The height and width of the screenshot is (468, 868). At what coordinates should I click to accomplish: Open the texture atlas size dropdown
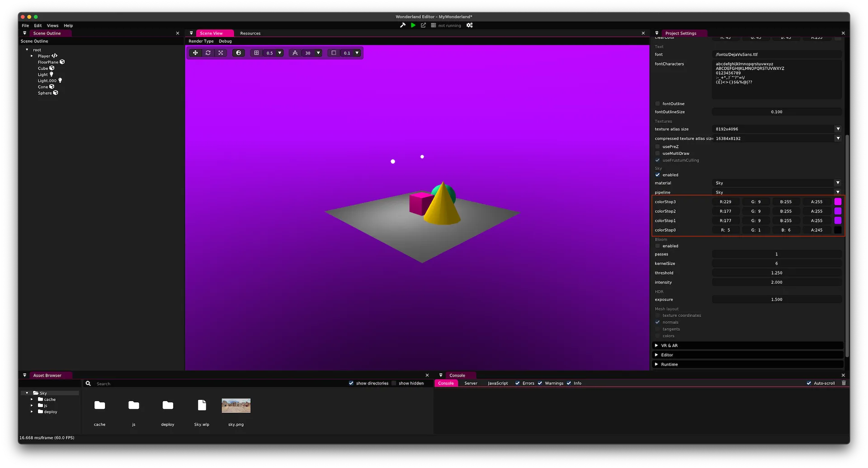point(838,129)
